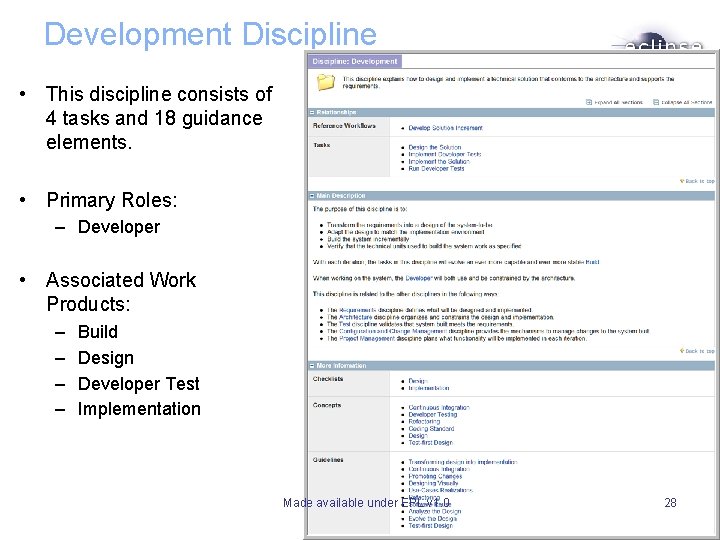Click the Associated Work Products bullet
720x540 pixels.
coord(121,292)
